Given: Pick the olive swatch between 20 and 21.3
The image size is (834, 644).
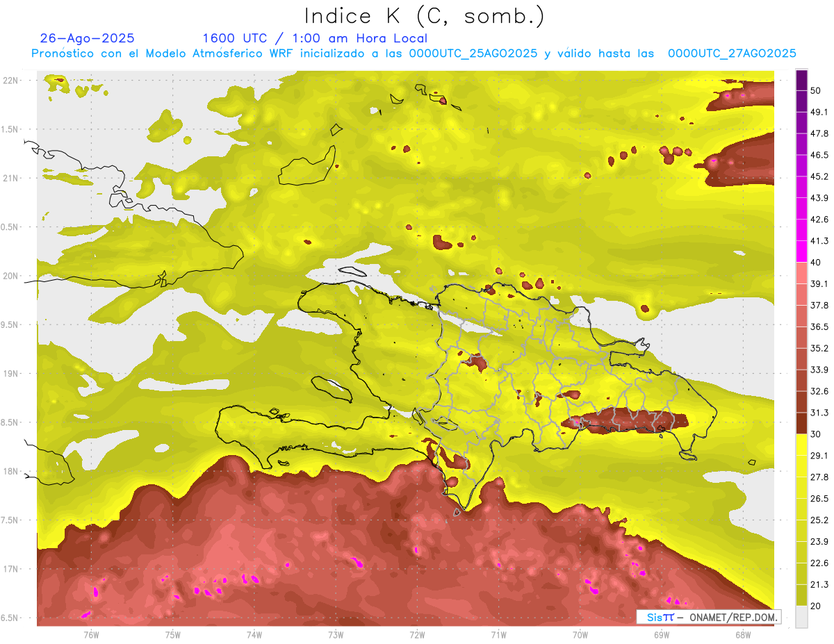Looking at the screenshot, I should coord(801,595).
